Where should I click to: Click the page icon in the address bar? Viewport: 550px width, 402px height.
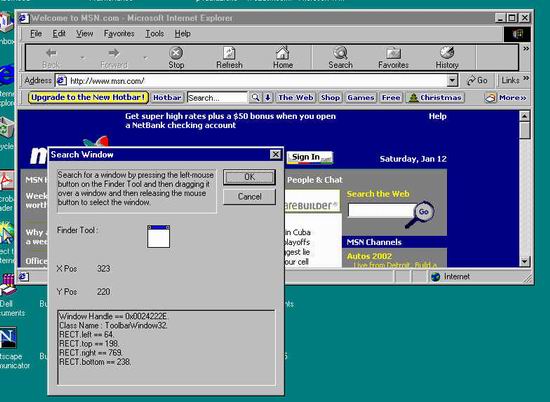coord(61,81)
